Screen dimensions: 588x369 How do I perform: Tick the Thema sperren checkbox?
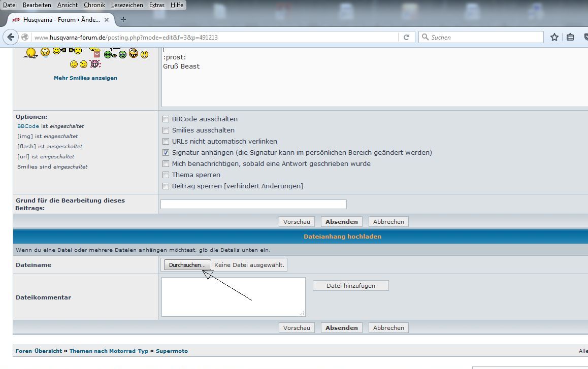(166, 175)
